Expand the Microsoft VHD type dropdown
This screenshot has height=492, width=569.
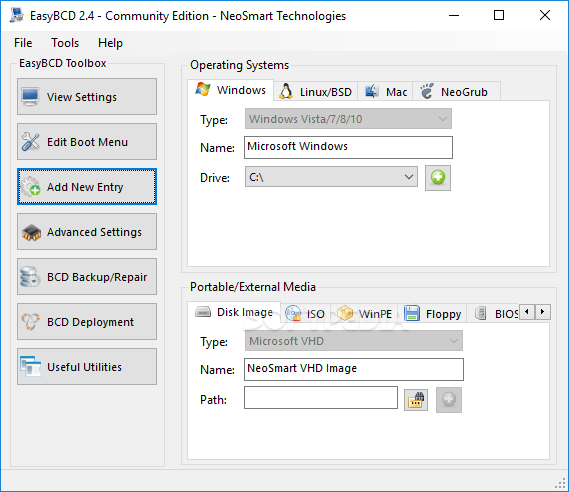coord(353,341)
